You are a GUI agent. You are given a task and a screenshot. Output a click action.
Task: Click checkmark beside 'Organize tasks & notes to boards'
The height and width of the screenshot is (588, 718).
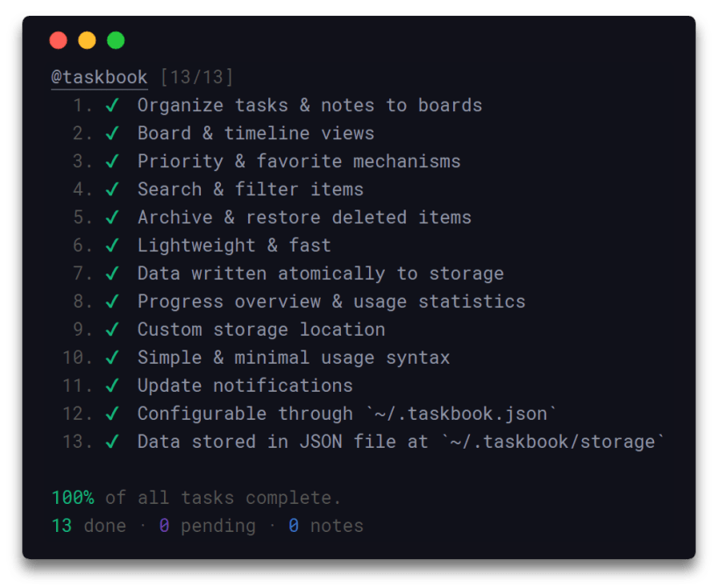click(x=112, y=105)
